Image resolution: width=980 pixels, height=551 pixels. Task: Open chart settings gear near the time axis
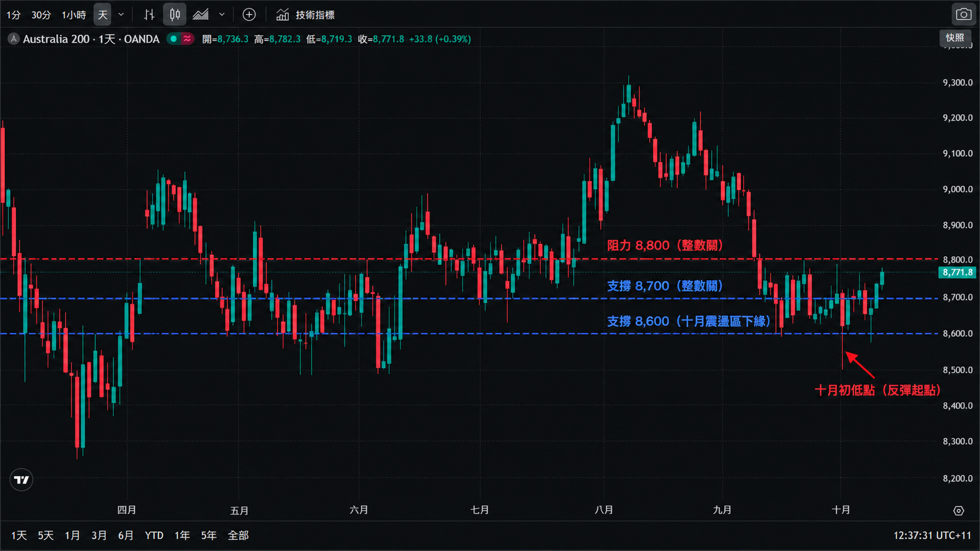click(959, 511)
